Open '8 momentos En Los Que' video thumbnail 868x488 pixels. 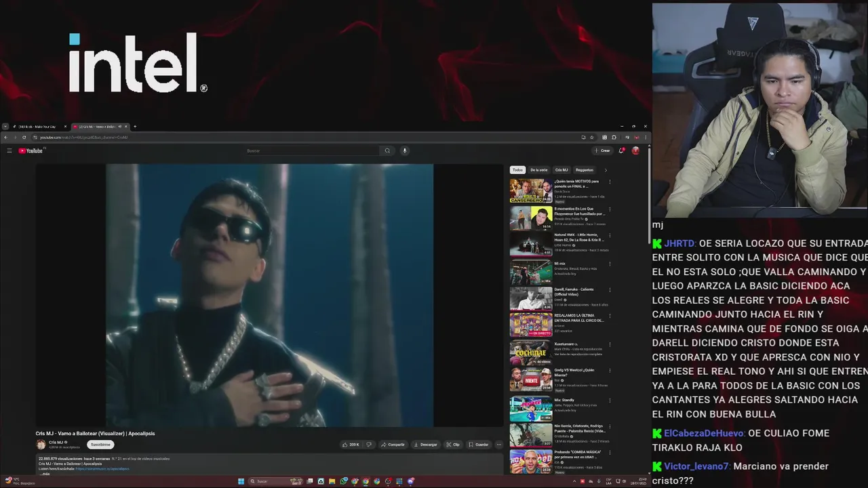[531, 218]
